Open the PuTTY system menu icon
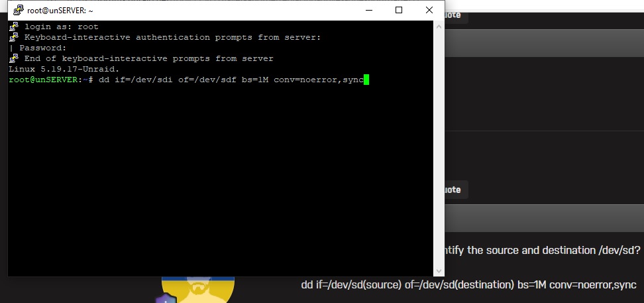Image resolution: width=644 pixels, height=303 pixels. click(x=19, y=11)
